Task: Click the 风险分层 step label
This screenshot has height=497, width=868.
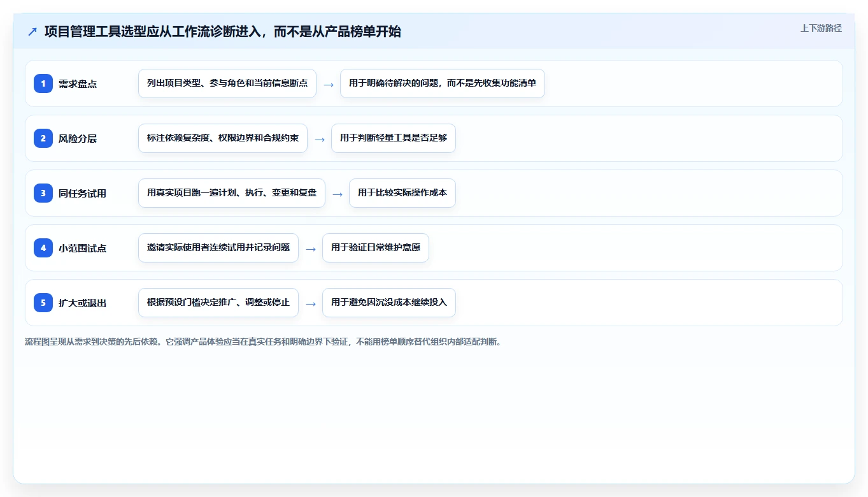Action: click(x=78, y=138)
